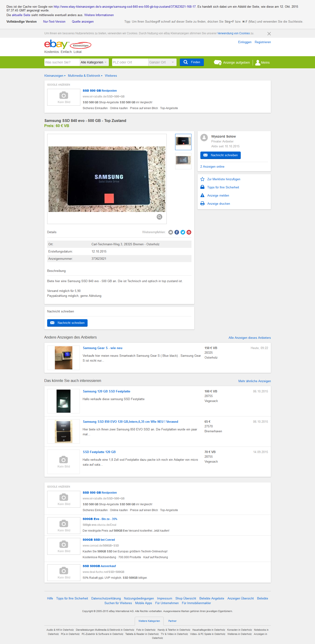
Task: Open the Impressum footer link
Action: [x=165, y=599]
